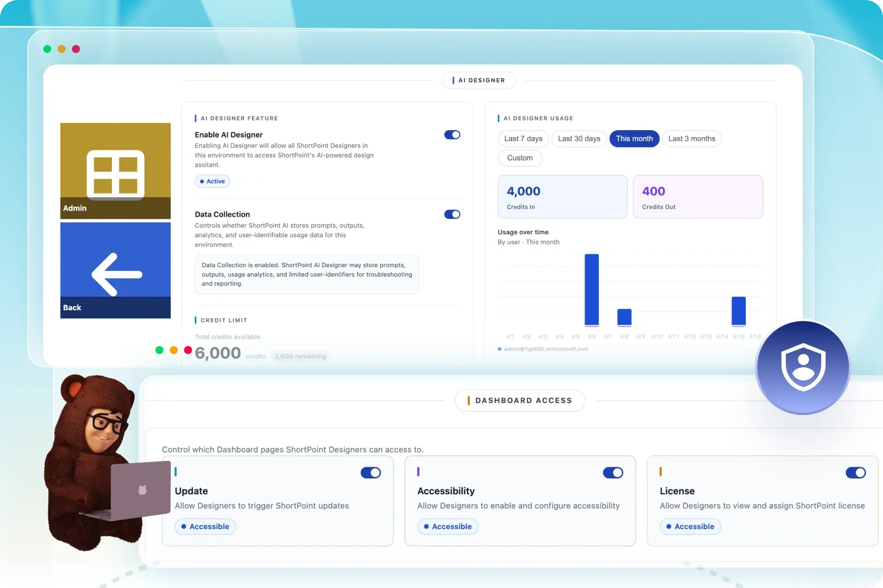Click Accessible badge under Update

point(205,527)
